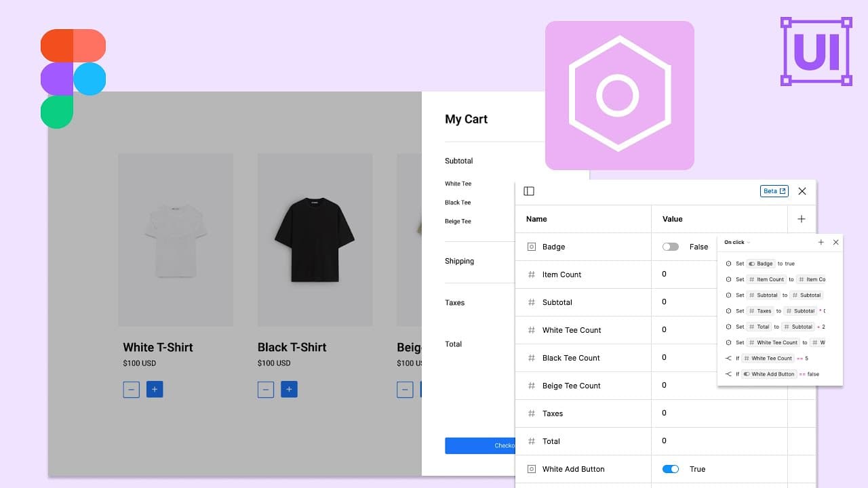Turn off the White Add Button toggle
Screen dimensions: 868x488
671,469
